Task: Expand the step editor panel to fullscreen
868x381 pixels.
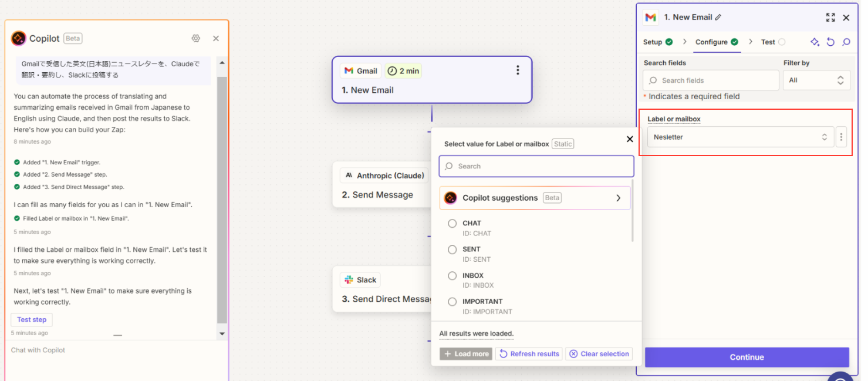Action: 830,18
